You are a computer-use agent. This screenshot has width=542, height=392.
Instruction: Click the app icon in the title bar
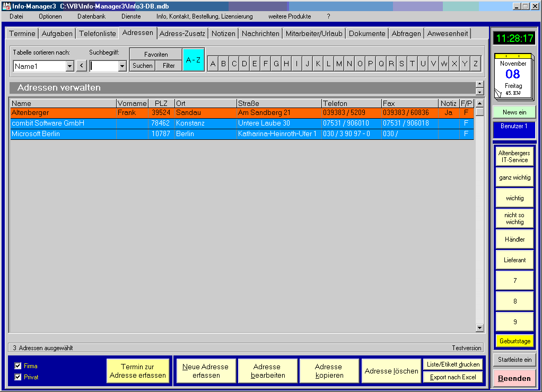[7, 6]
